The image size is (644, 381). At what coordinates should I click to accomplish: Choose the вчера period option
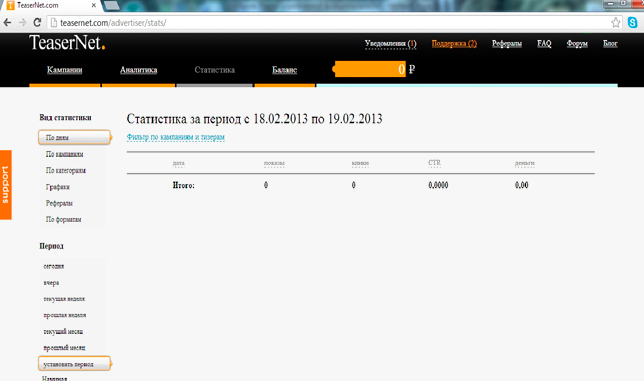51,282
